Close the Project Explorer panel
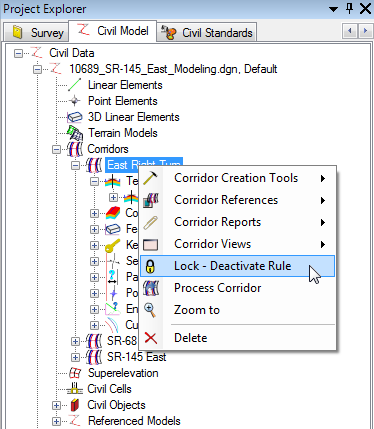The width and height of the screenshot is (374, 429). coord(365,8)
